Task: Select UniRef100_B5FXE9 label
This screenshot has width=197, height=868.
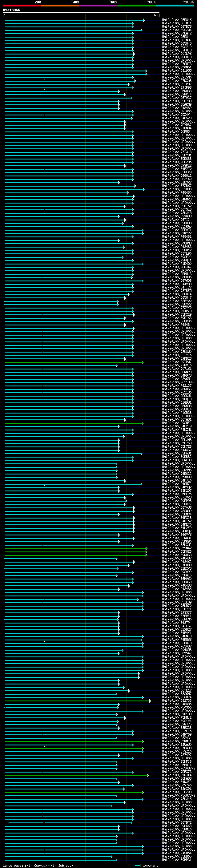Action: pos(177,315)
